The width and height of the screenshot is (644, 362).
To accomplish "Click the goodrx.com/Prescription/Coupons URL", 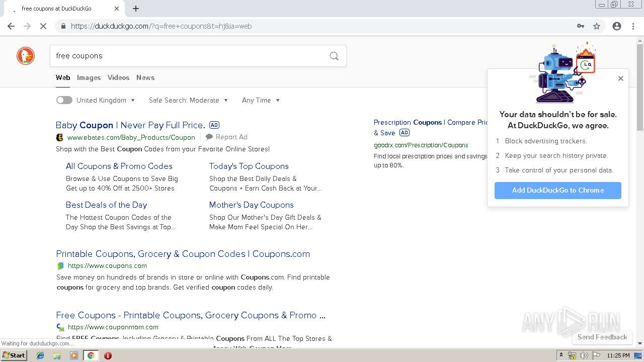I will tap(421, 145).
